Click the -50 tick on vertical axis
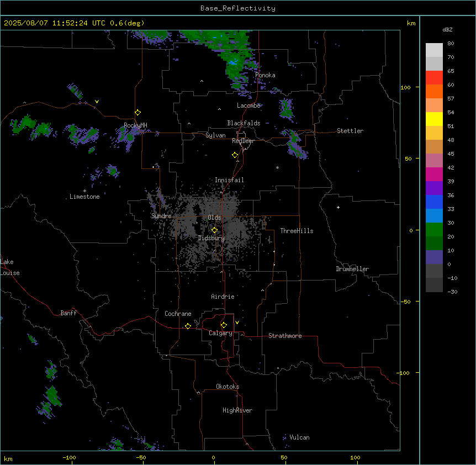 405,302
